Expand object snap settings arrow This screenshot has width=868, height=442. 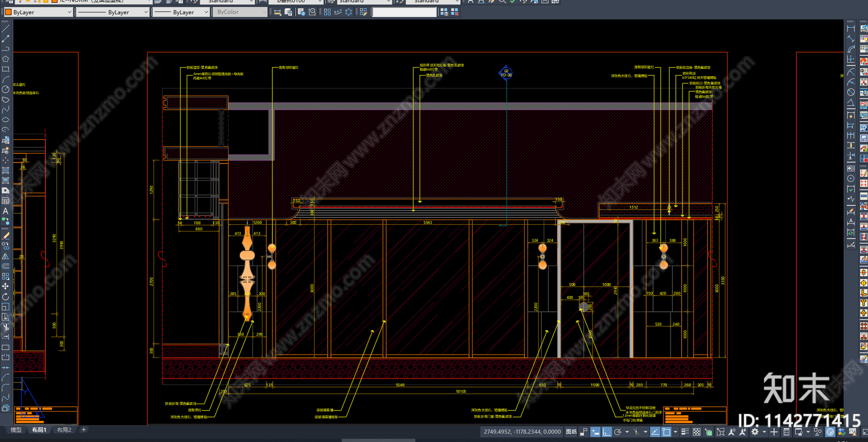[675, 432]
